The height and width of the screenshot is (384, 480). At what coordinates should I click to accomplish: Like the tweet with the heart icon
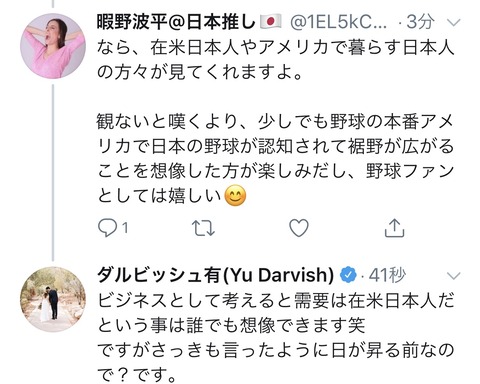[299, 228]
